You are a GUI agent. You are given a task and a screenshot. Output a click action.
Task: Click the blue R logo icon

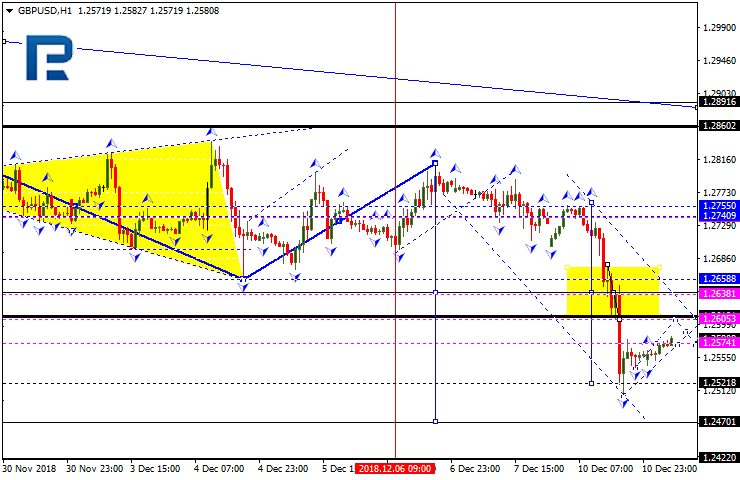[49, 62]
